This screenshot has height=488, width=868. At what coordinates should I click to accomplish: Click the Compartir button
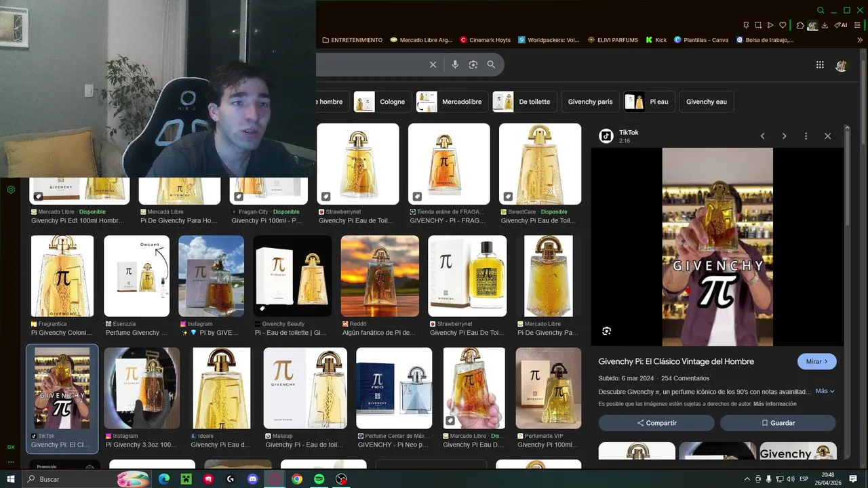[656, 423]
